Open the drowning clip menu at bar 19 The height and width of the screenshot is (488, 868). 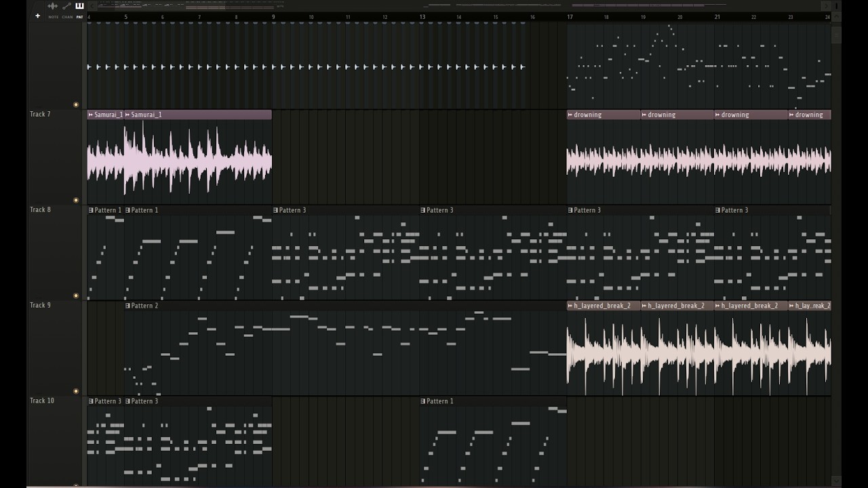(644, 115)
